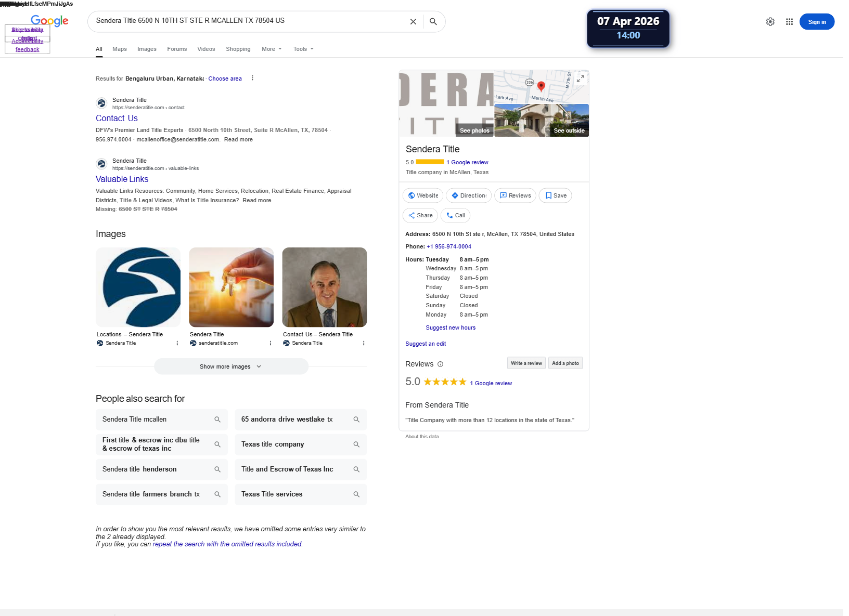Click search icon beside Sendera title farmers branch tx
This screenshot has height=616, width=849.
click(217, 494)
